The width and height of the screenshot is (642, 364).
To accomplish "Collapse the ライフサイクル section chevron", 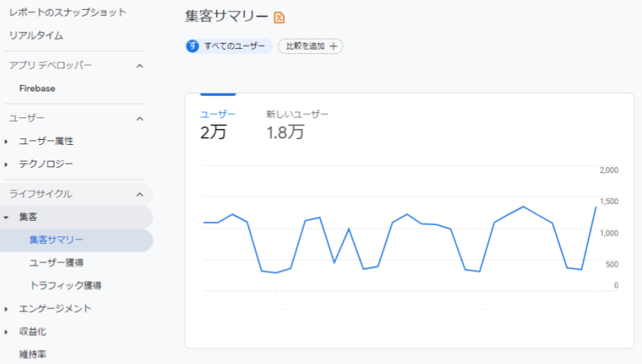I will pos(140,194).
